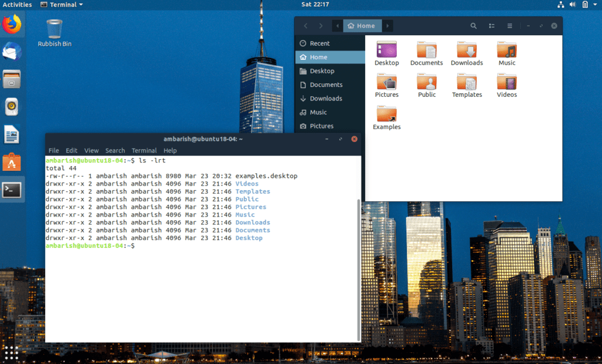The height and width of the screenshot is (364, 602).
Task: Open system menu dropdown arrow
Action: click(595, 5)
